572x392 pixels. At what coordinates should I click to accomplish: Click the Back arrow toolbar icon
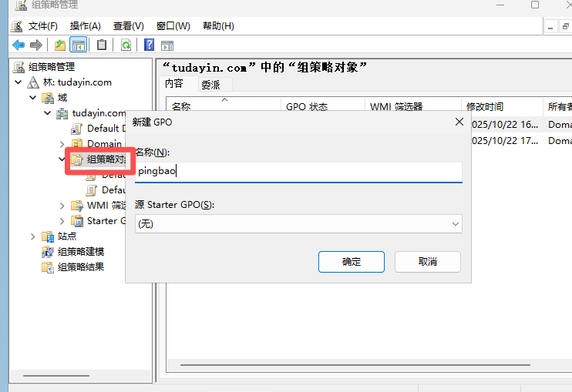point(19,45)
